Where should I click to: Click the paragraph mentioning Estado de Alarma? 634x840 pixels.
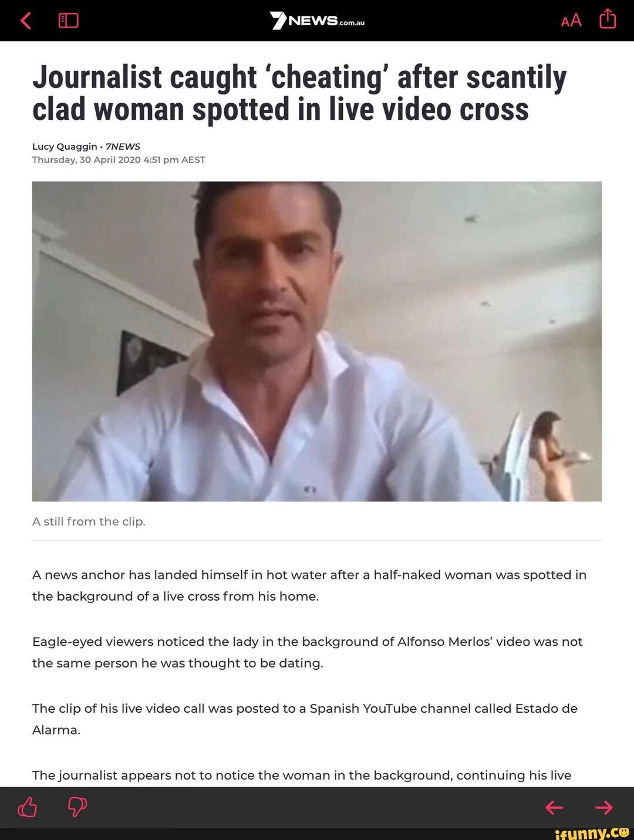(305, 719)
